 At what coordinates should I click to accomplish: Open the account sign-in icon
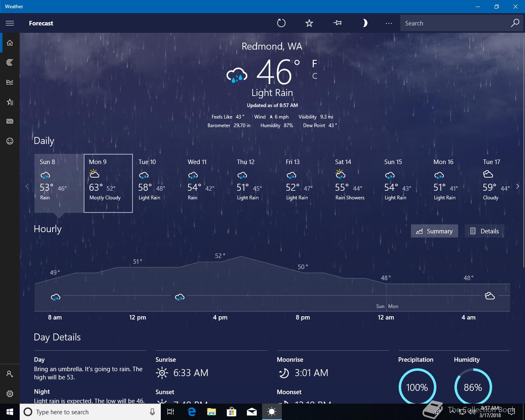coord(10,374)
